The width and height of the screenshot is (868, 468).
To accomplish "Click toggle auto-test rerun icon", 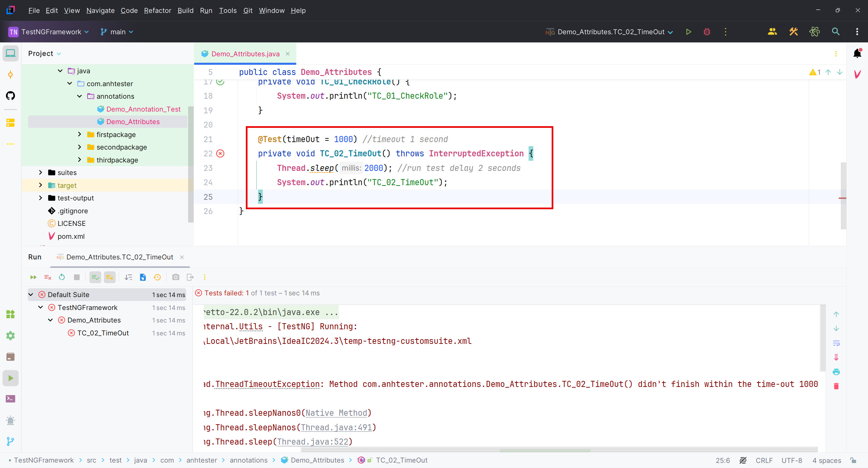I will (x=62, y=277).
